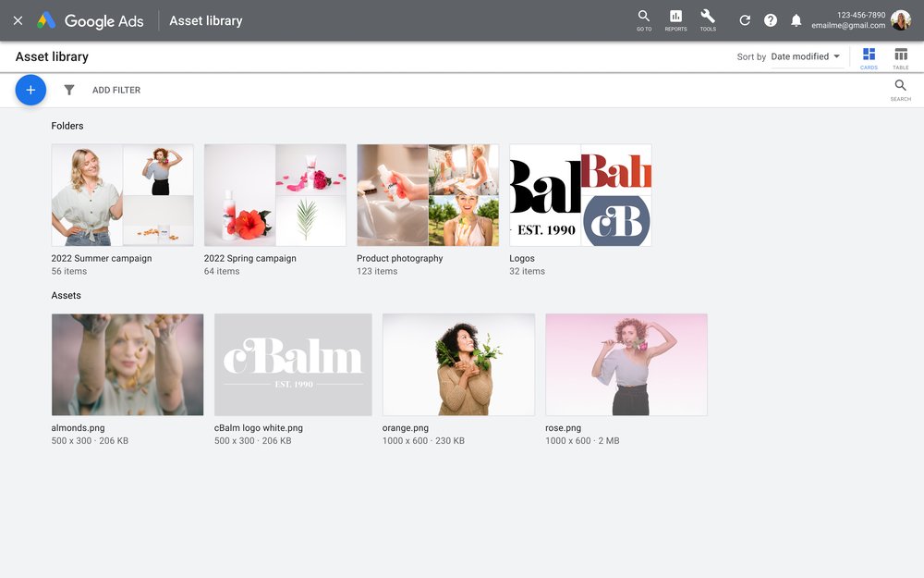924x578 pixels.
Task: Click the Tools wrench icon
Action: tap(708, 19)
